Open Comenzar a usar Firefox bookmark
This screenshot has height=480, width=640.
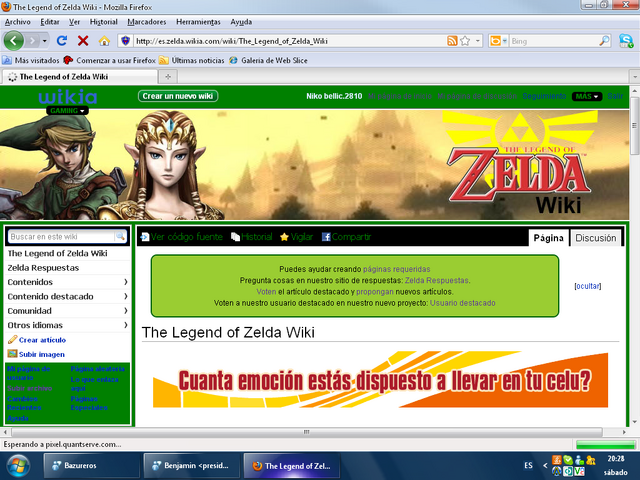pos(109,60)
